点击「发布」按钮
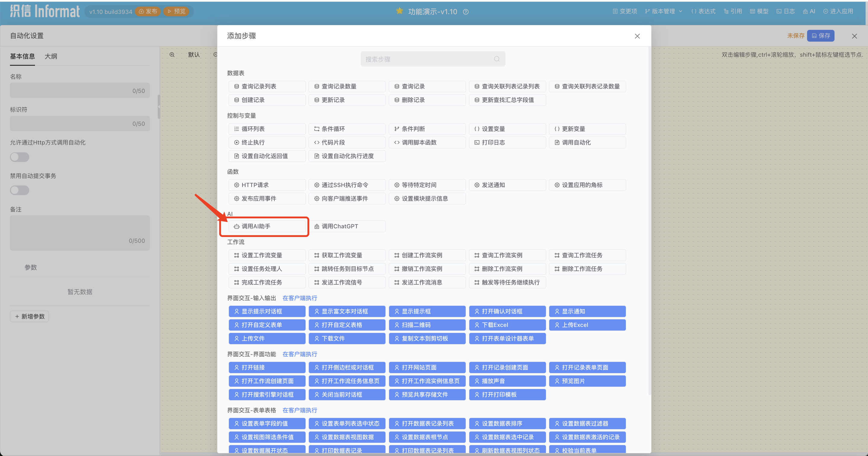The image size is (868, 456). coord(147,11)
